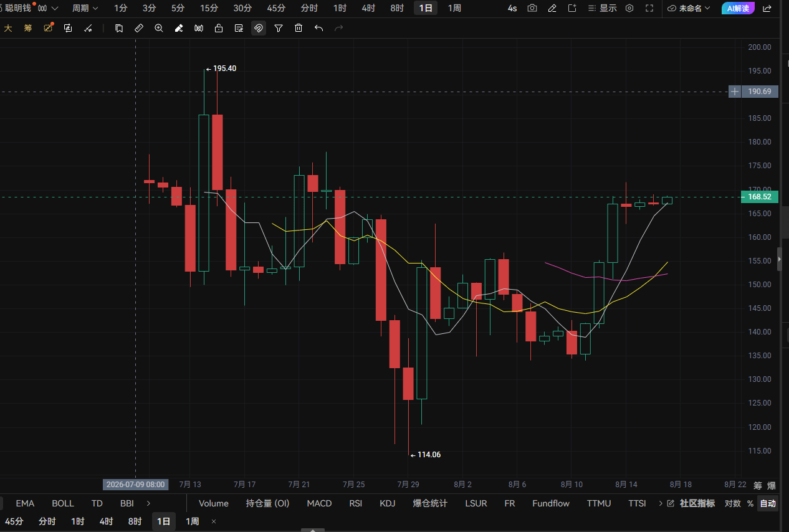Click the candlestick compare icon in toolbar
This screenshot has height=532, width=789.
(x=199, y=28)
